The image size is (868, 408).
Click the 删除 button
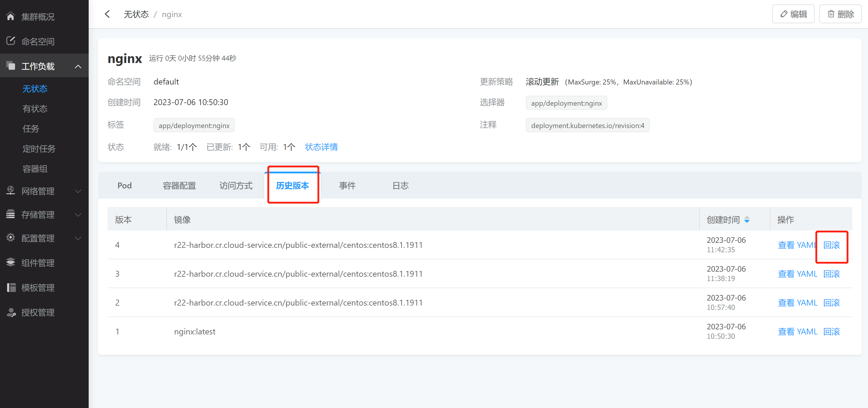[x=840, y=14]
